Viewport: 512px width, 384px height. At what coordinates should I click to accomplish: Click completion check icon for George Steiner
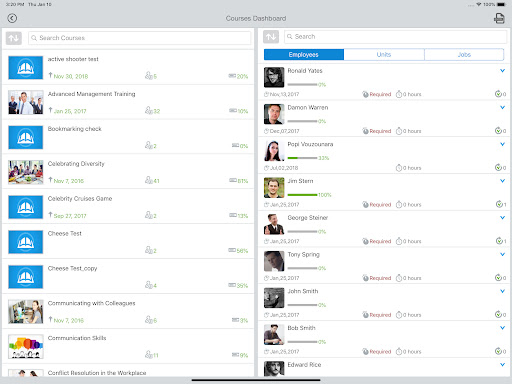point(499,241)
